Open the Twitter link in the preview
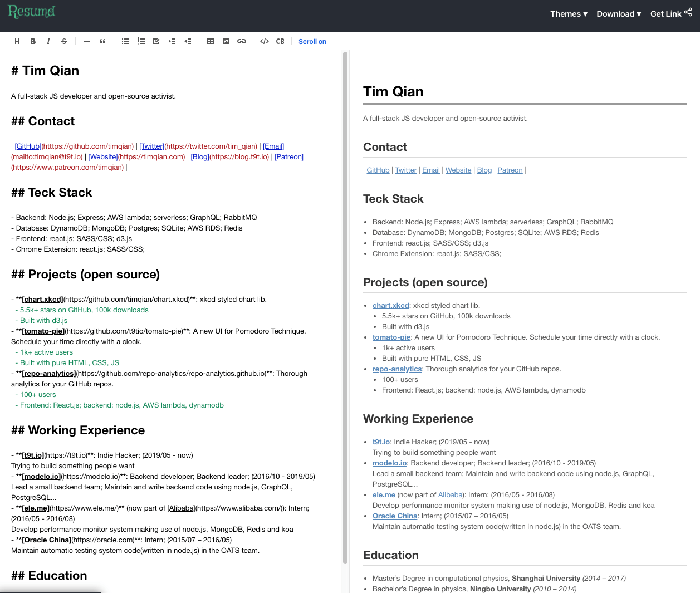This screenshot has height=593, width=700. pos(406,170)
